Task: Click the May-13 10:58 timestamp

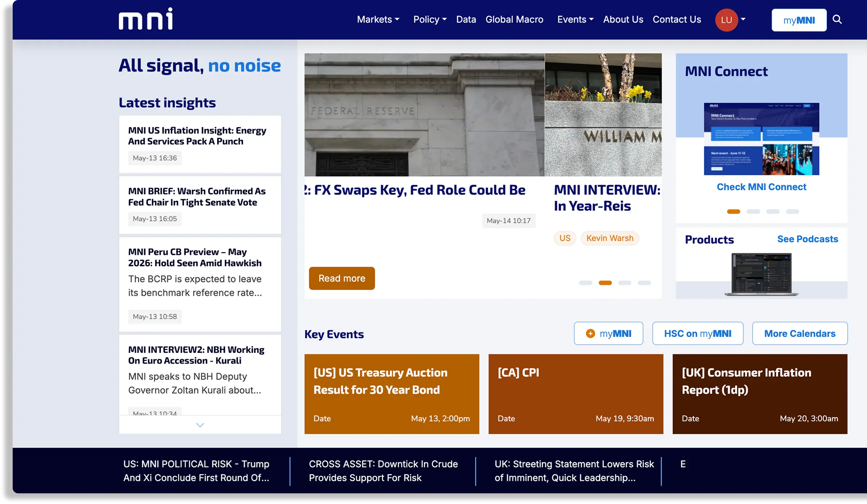Action: click(155, 316)
